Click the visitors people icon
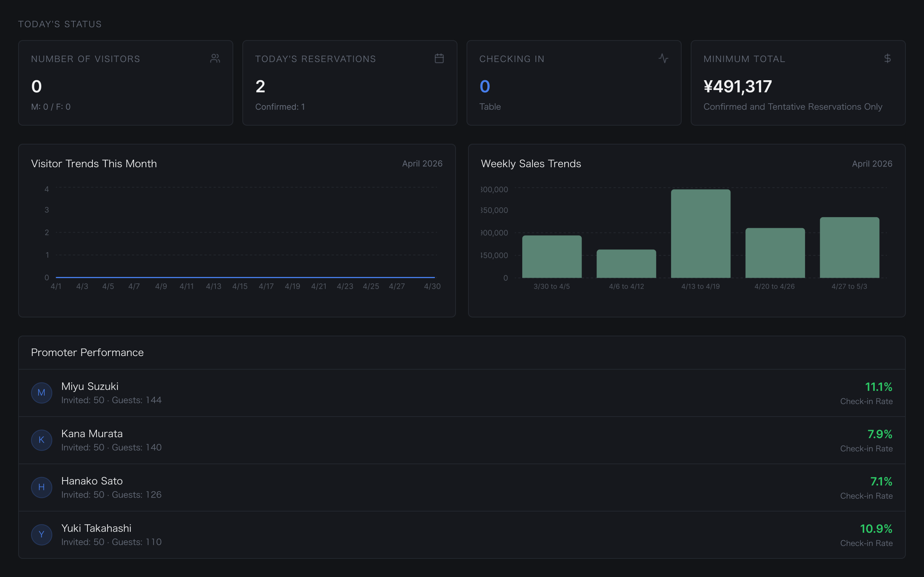Image resolution: width=924 pixels, height=577 pixels. pyautogui.click(x=215, y=58)
